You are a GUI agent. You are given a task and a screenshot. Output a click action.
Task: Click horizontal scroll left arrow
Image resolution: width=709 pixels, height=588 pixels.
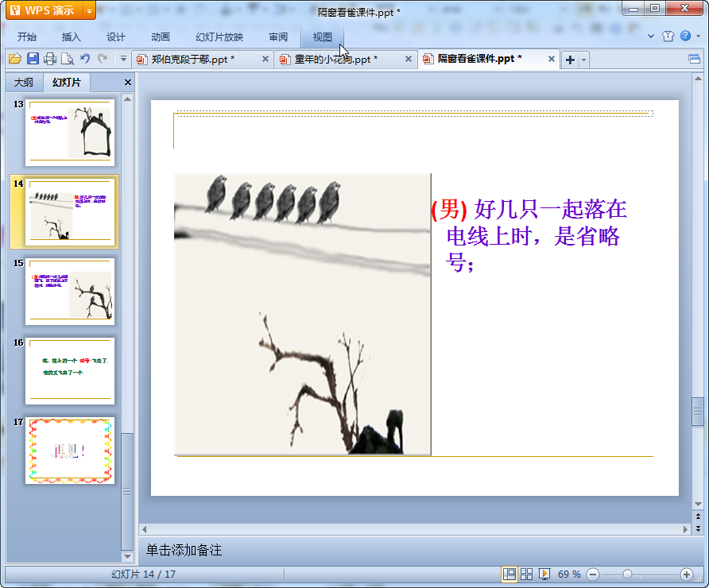(144, 528)
